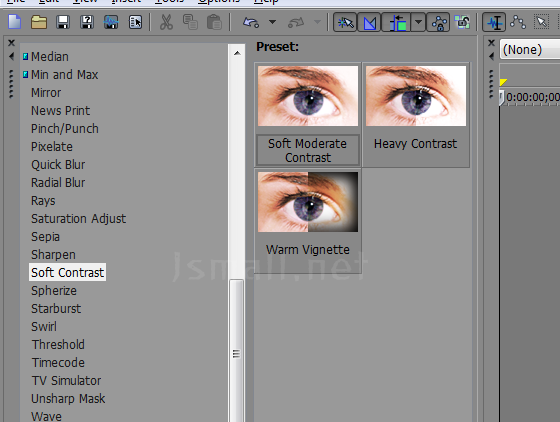Click the effects list scrollbar thumb
The height and width of the screenshot is (422, 560).
(236, 351)
